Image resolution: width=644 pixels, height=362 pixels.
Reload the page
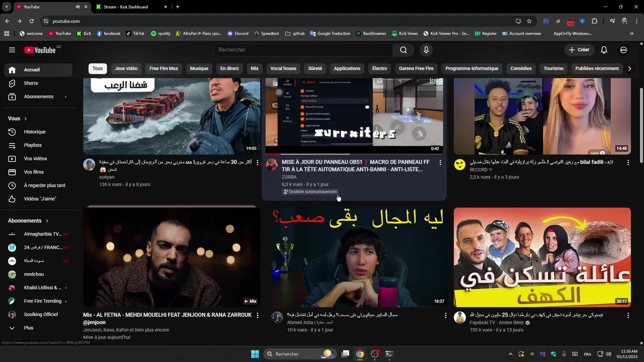(x=31, y=21)
